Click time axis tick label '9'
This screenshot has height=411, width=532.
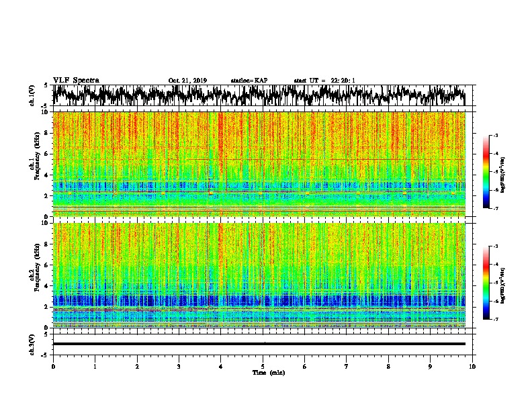[430, 367]
